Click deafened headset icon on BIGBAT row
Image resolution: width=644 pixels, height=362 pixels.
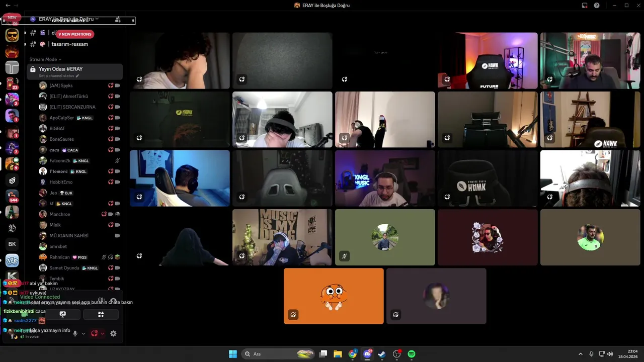click(x=111, y=129)
